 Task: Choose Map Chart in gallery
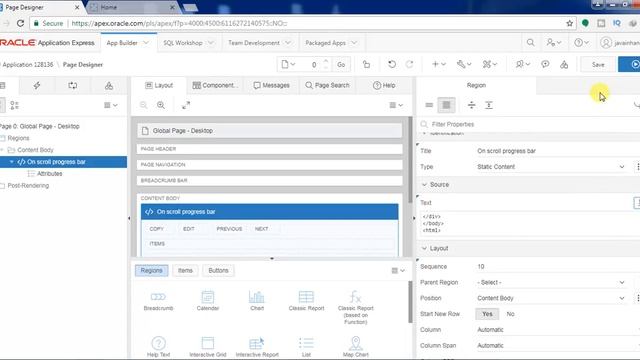356,347
